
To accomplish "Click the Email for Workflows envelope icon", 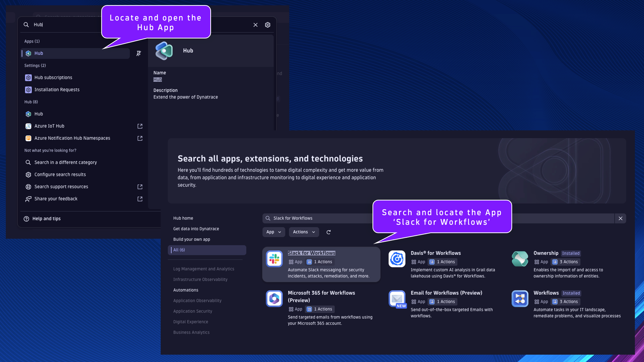I will coord(397,299).
